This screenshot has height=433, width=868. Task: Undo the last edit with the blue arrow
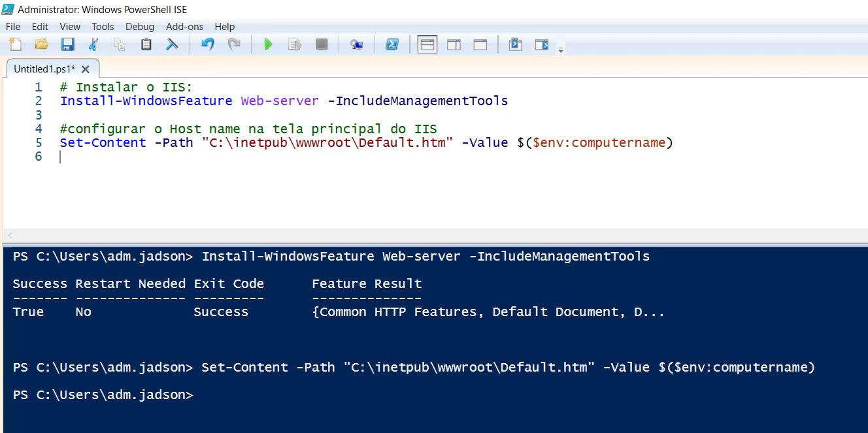(208, 44)
